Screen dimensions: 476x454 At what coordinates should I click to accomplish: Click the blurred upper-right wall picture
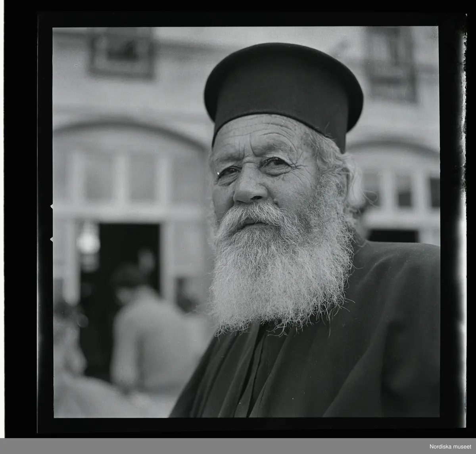click(391, 63)
